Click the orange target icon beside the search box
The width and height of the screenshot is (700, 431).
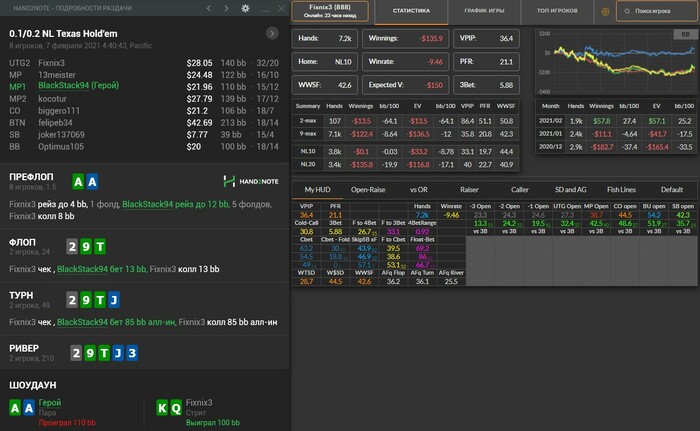[605, 11]
